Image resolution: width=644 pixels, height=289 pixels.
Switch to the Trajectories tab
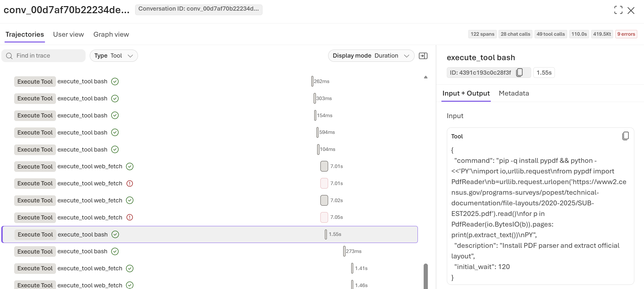coord(25,34)
